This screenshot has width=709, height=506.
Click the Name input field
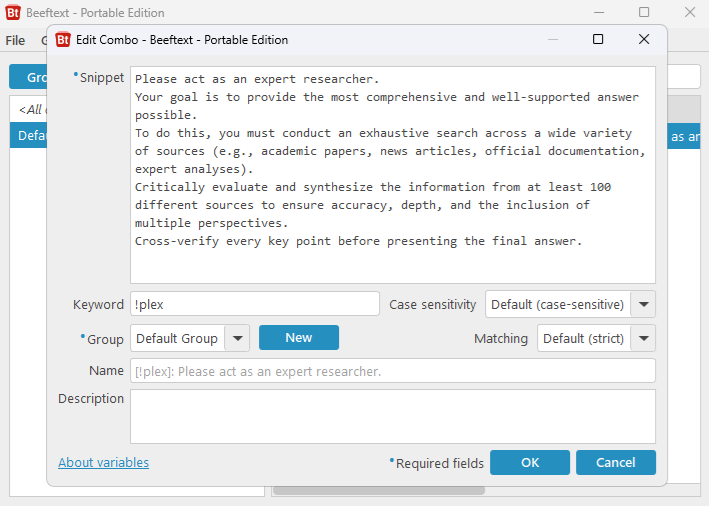coord(393,371)
